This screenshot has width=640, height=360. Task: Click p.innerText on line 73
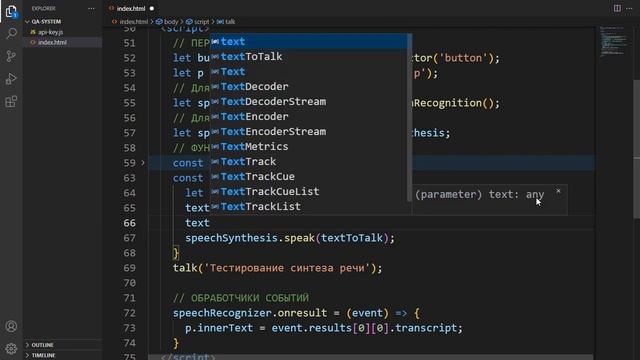pyautogui.click(x=219, y=328)
